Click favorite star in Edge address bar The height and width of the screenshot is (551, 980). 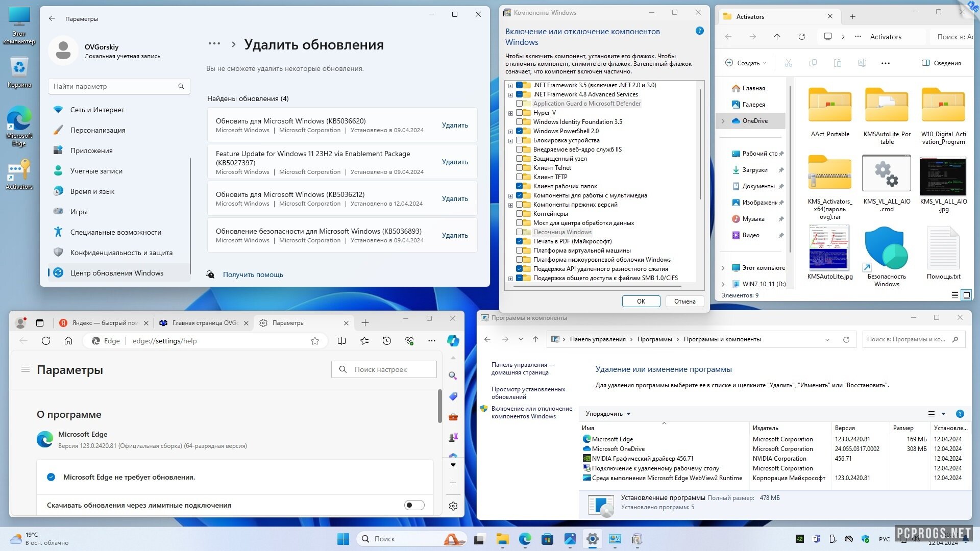click(x=315, y=341)
